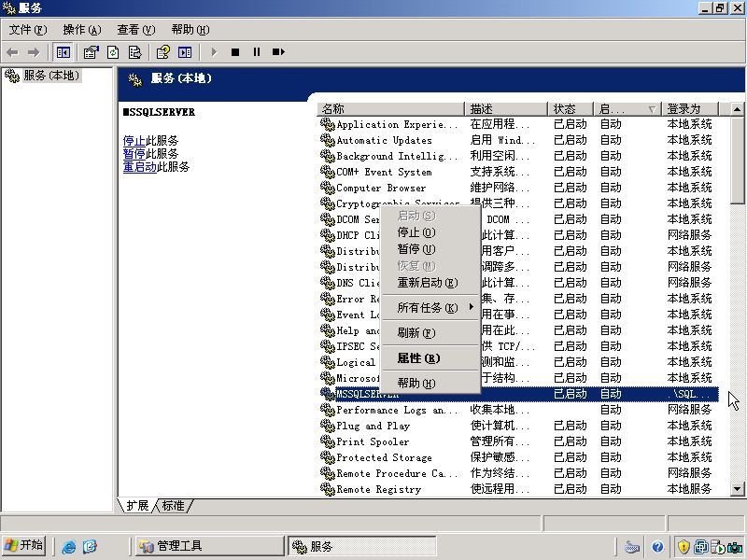Viewport: 747px width, 560px height.
Task: Click the vertical scrollbar thumb
Action: (737, 160)
